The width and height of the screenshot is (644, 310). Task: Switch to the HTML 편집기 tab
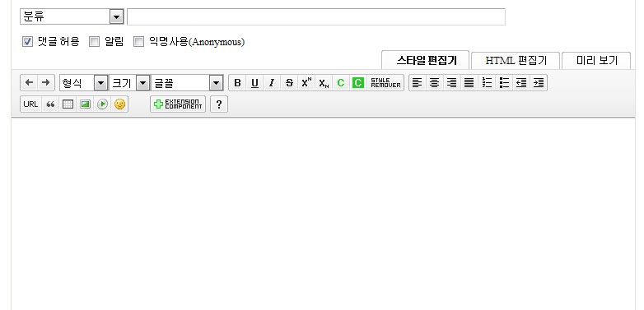516,61
